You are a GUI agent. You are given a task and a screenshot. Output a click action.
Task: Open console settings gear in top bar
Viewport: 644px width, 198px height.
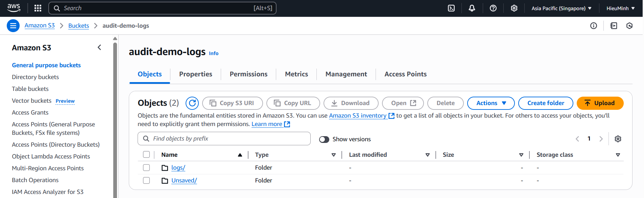click(514, 8)
